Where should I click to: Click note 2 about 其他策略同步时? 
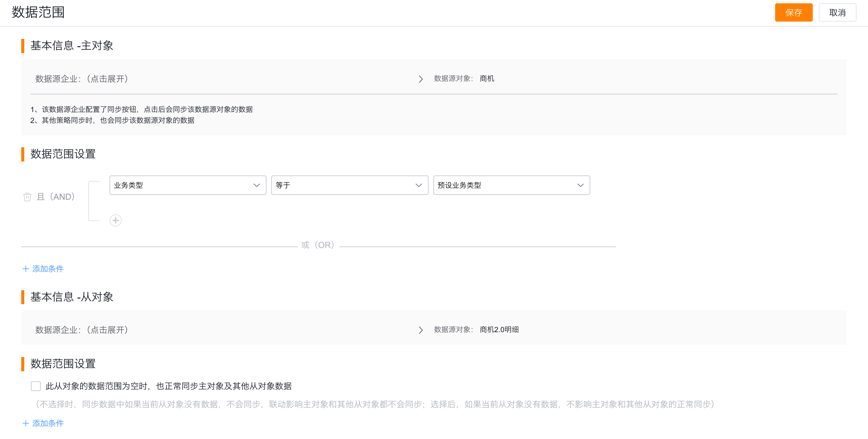(x=112, y=120)
